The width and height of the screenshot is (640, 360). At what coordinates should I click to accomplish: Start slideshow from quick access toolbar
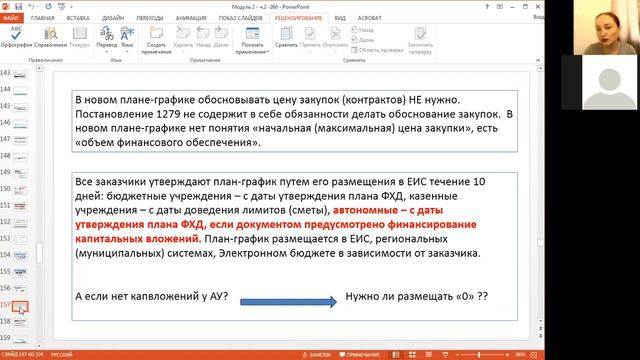click(x=61, y=7)
